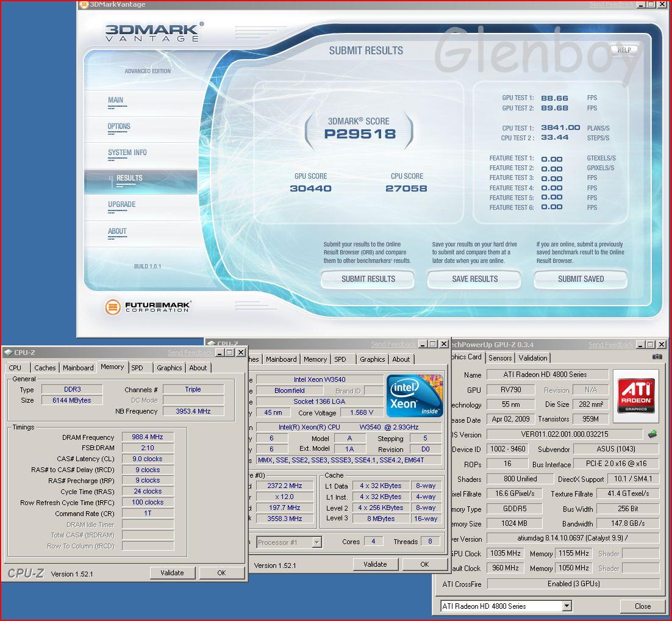
Task: Click the ATI Radeon graphics logo
Action: coord(636,395)
